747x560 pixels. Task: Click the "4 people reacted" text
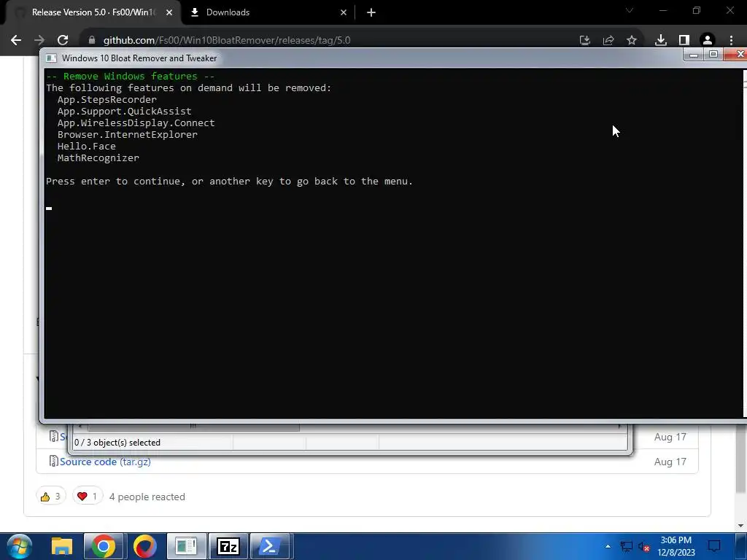tap(147, 497)
